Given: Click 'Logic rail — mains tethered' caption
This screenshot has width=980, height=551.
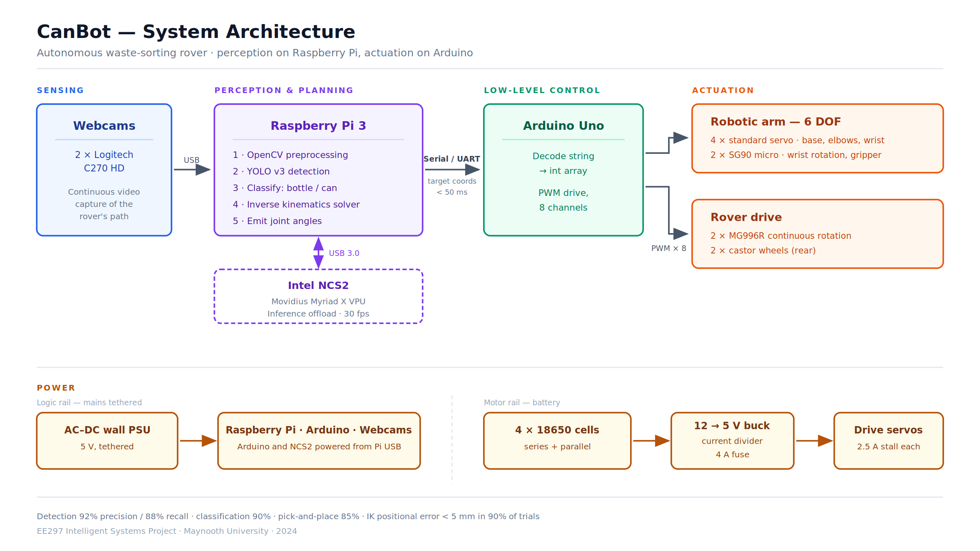Looking at the screenshot, I should pos(89,402).
